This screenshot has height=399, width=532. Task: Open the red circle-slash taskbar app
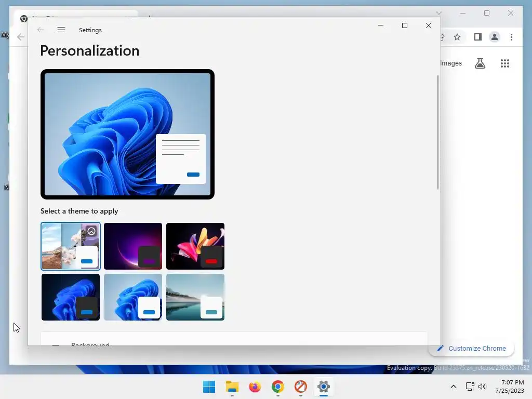click(301, 387)
